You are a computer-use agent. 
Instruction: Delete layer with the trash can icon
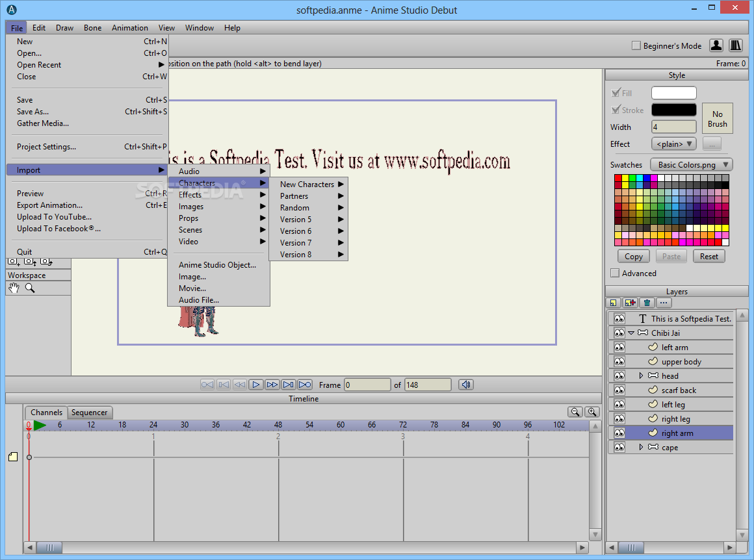(647, 303)
